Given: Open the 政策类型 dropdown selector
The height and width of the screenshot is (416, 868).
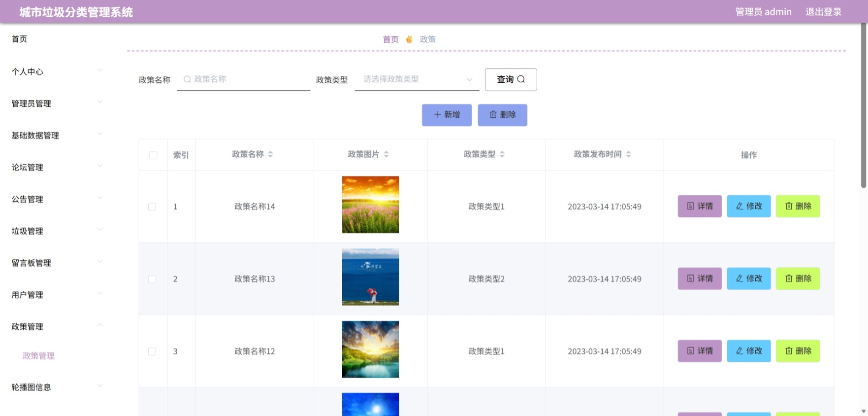Looking at the screenshot, I should (x=417, y=79).
